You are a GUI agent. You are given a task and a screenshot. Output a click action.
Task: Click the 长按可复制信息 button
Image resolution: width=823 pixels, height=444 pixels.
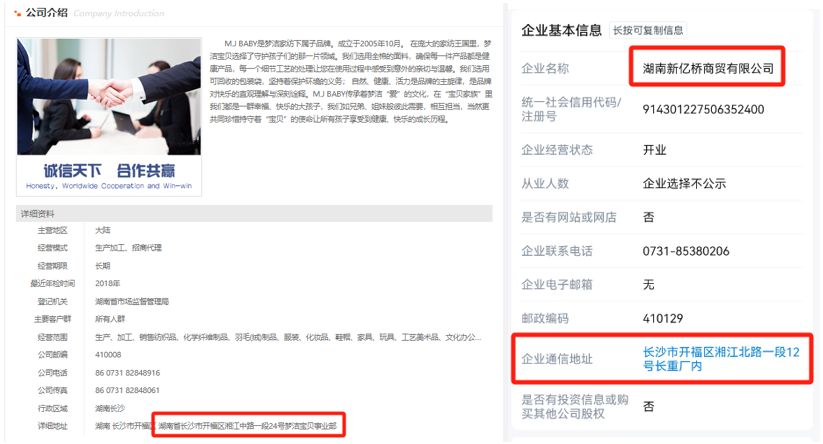coord(648,30)
